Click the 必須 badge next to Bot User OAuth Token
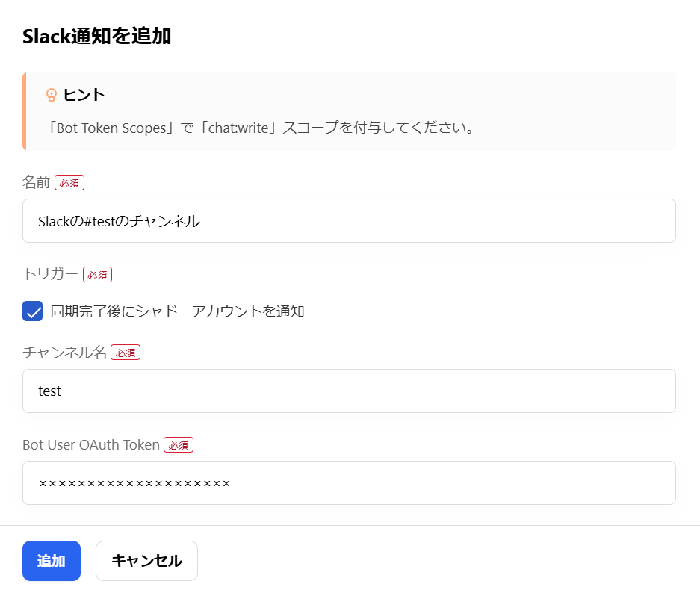Viewport: 700px width, 596px height. coord(180,444)
